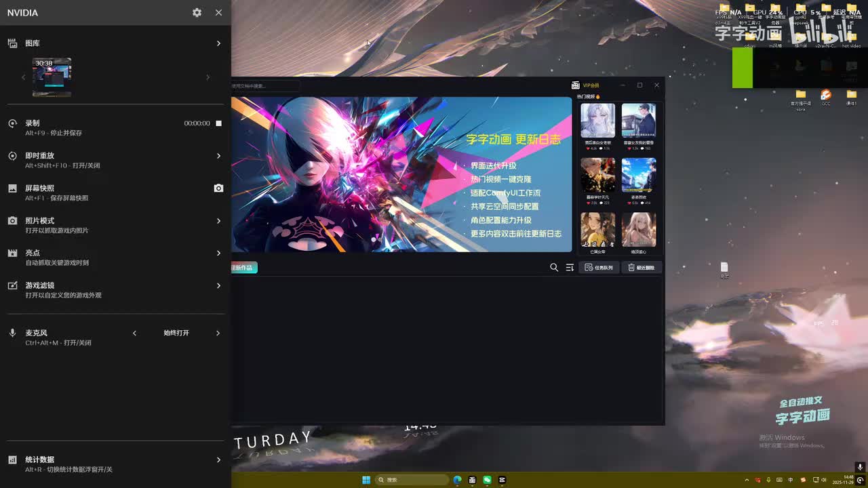868x488 pixels.
Task: Open the dark golden-sparks hot video
Action: point(598,176)
